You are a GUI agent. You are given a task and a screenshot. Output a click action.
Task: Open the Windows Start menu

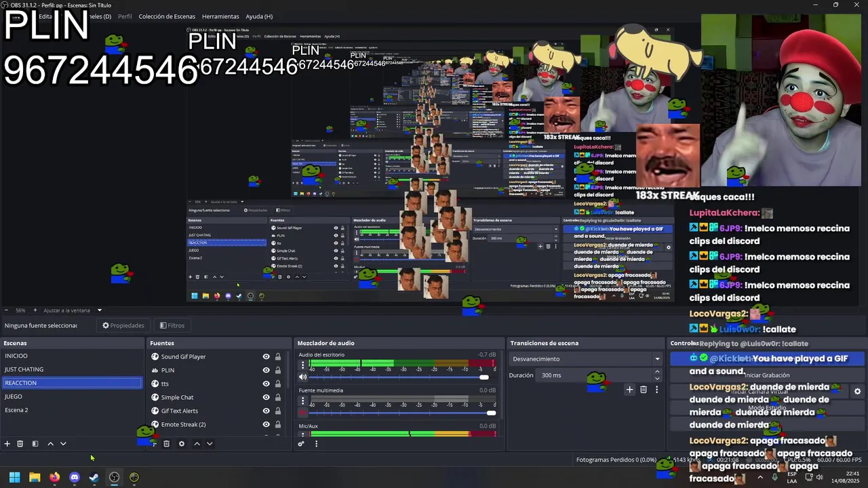pyautogui.click(x=14, y=477)
